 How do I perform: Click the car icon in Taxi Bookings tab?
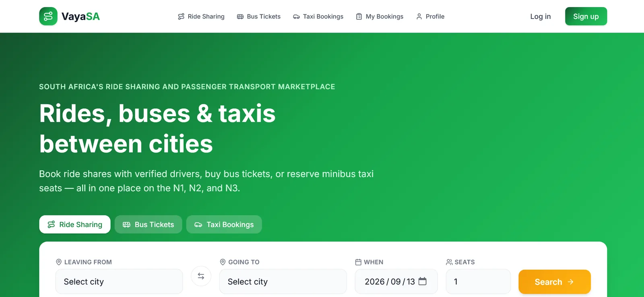[x=198, y=225]
